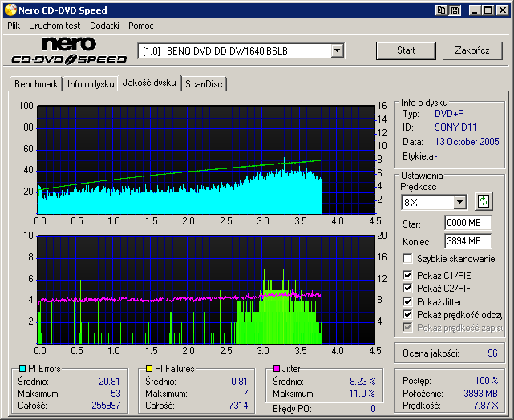Screen dimensions: 514x420
Task: Uncheck Pokaż C2/PIF option
Action: [x=407, y=289]
